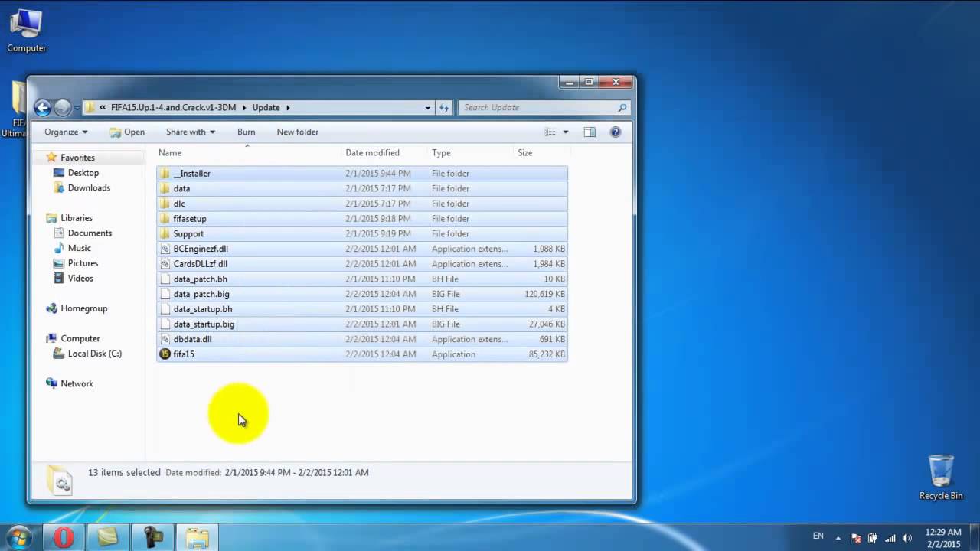This screenshot has height=551, width=980.
Task: Select the Support folder
Action: tap(362, 233)
